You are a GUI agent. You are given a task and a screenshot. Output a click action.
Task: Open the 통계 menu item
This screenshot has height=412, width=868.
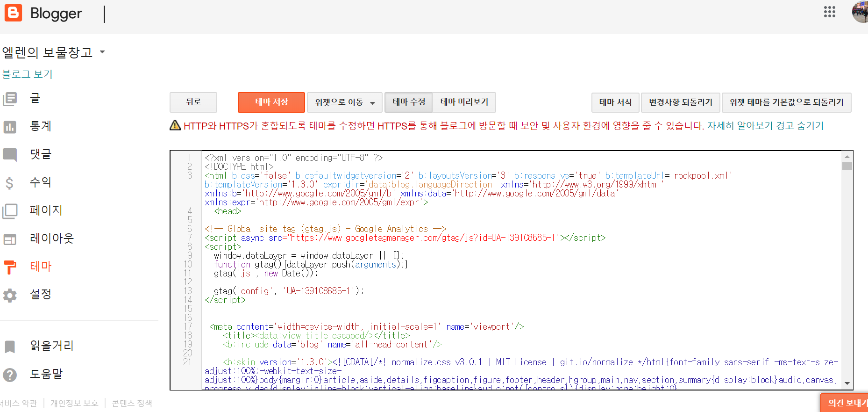point(41,126)
